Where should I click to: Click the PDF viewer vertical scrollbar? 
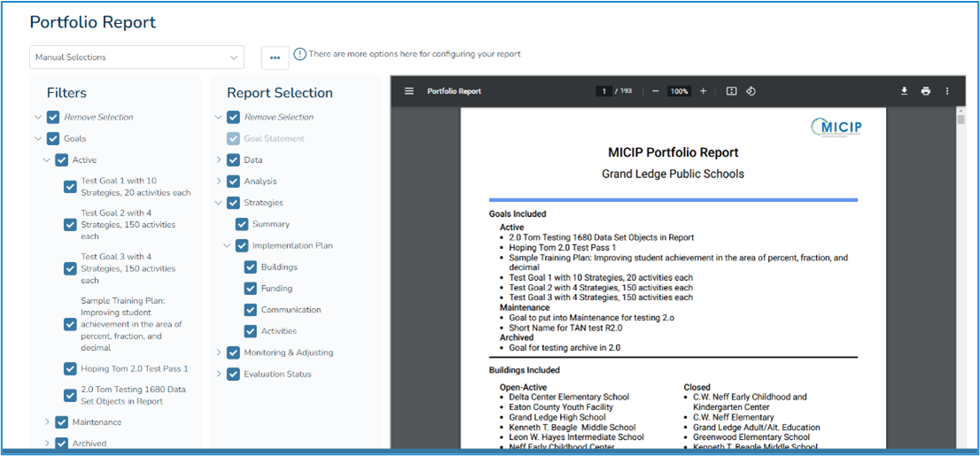tap(961, 266)
